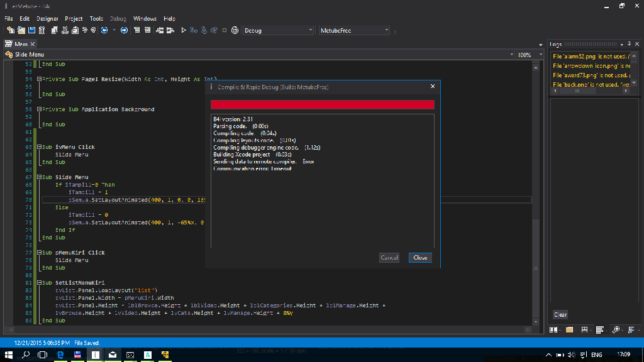644x362 pixels.
Task: Clear the logs with Clear button
Action: 560,314
